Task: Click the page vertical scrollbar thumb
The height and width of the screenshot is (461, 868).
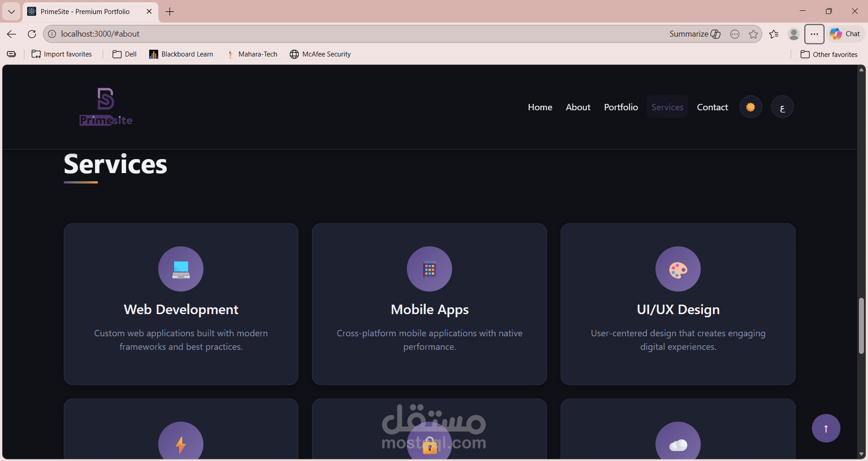Action: coord(861,326)
